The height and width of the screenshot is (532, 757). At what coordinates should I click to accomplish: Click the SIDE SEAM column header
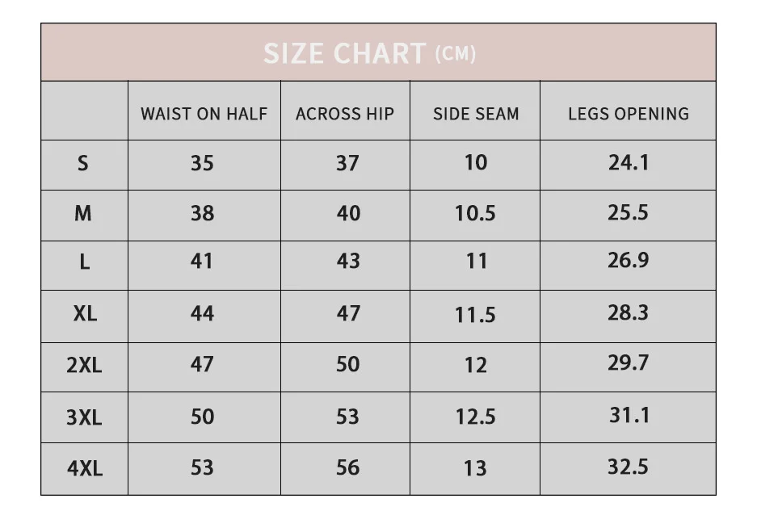[x=476, y=114]
